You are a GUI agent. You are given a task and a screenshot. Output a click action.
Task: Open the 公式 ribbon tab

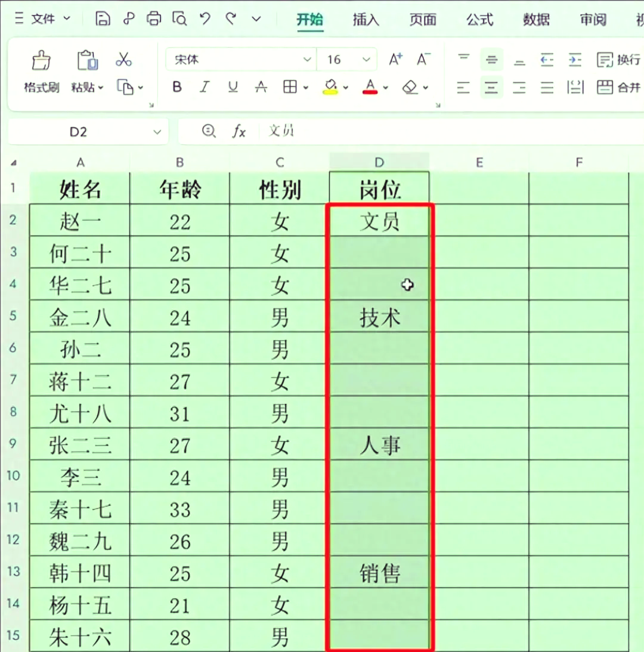click(479, 19)
